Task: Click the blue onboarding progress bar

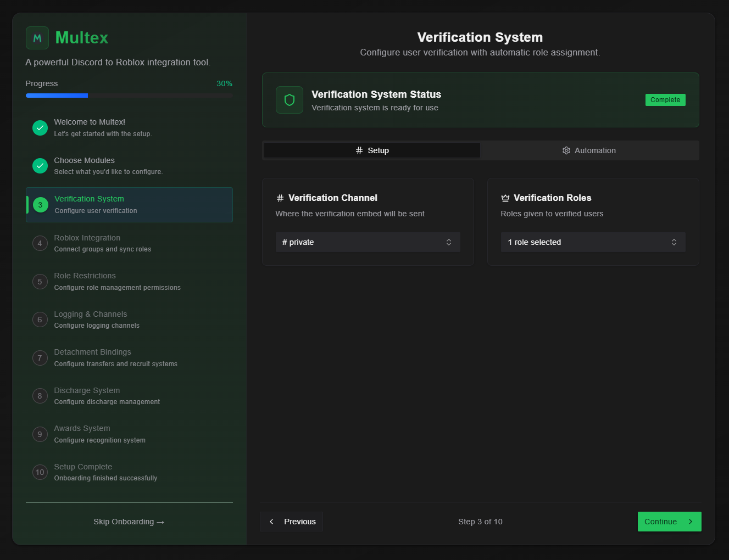Action: click(x=57, y=96)
